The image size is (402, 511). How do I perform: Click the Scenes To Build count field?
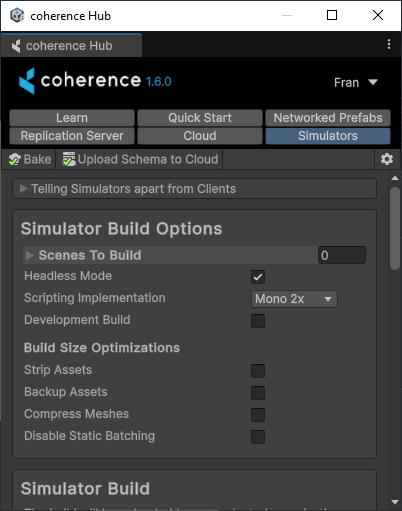tap(342, 255)
